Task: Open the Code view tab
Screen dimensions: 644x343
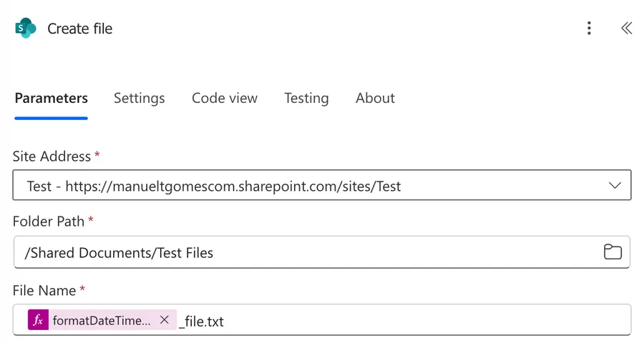Action: (224, 99)
